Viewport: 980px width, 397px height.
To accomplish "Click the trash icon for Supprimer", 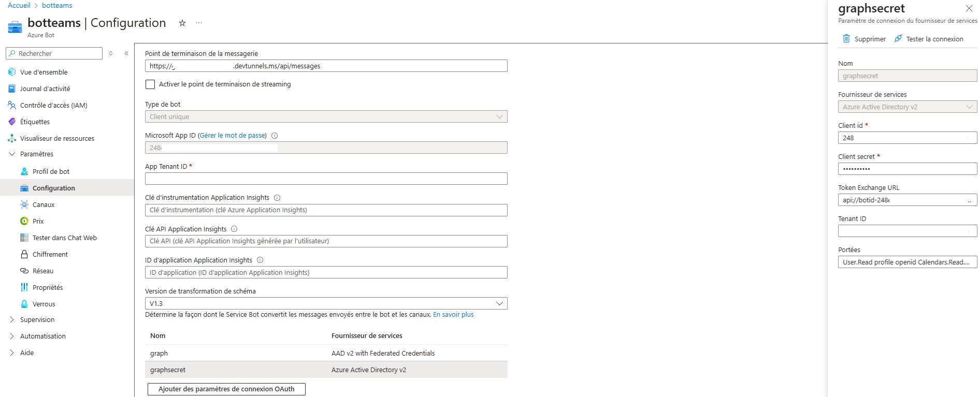I will tap(846, 38).
